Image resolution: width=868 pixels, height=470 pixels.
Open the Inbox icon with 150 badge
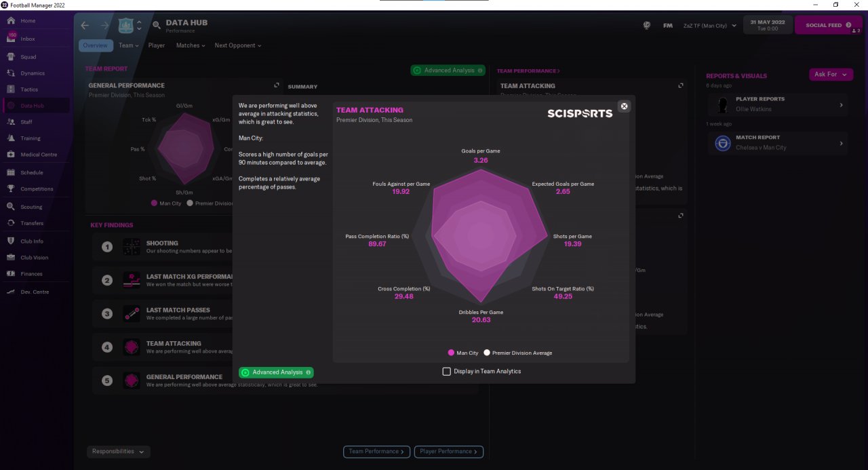point(11,38)
